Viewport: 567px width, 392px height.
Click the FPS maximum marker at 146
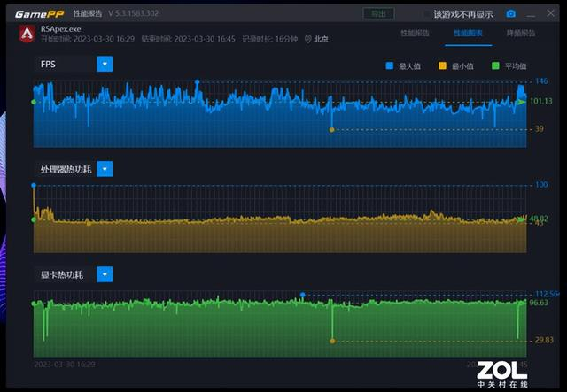[x=197, y=82]
